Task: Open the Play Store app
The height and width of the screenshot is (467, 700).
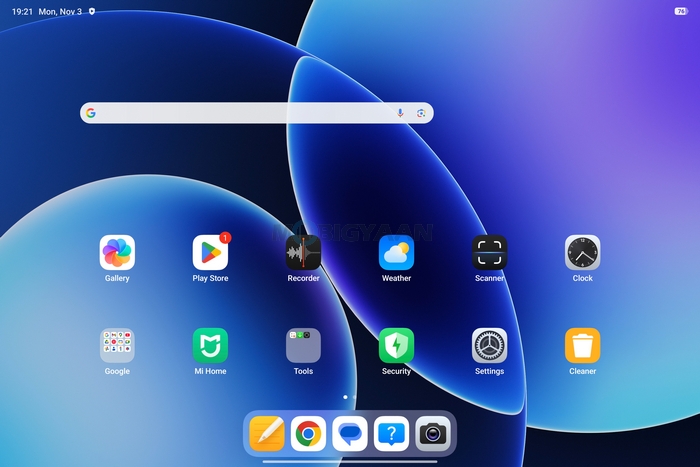Action: pos(210,253)
